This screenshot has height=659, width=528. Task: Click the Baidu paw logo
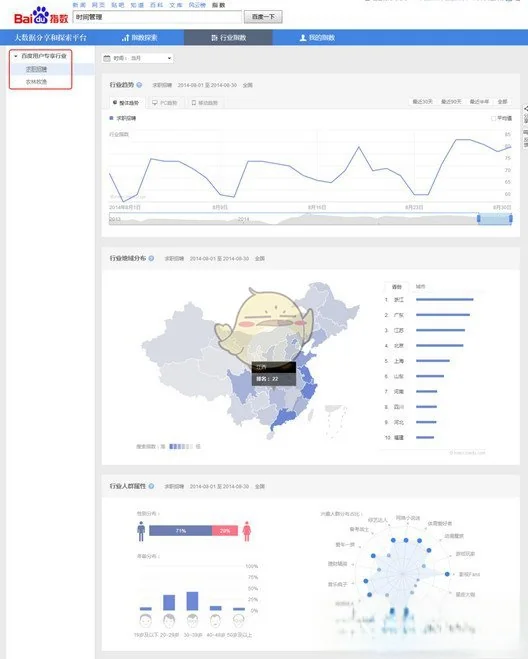coord(41,16)
